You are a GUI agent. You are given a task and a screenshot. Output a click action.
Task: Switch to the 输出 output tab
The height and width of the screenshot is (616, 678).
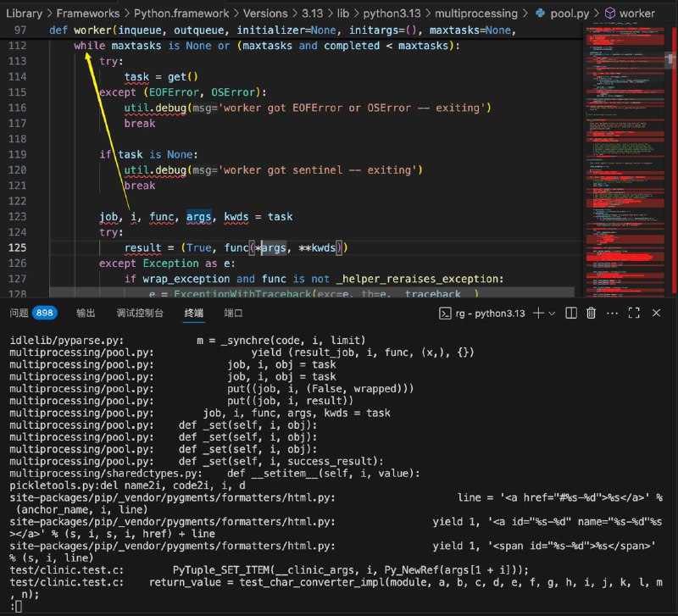click(x=86, y=313)
